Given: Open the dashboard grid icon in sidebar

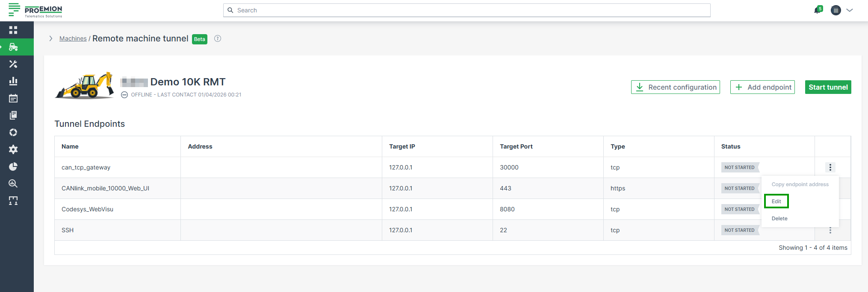Looking at the screenshot, I should 13,30.
